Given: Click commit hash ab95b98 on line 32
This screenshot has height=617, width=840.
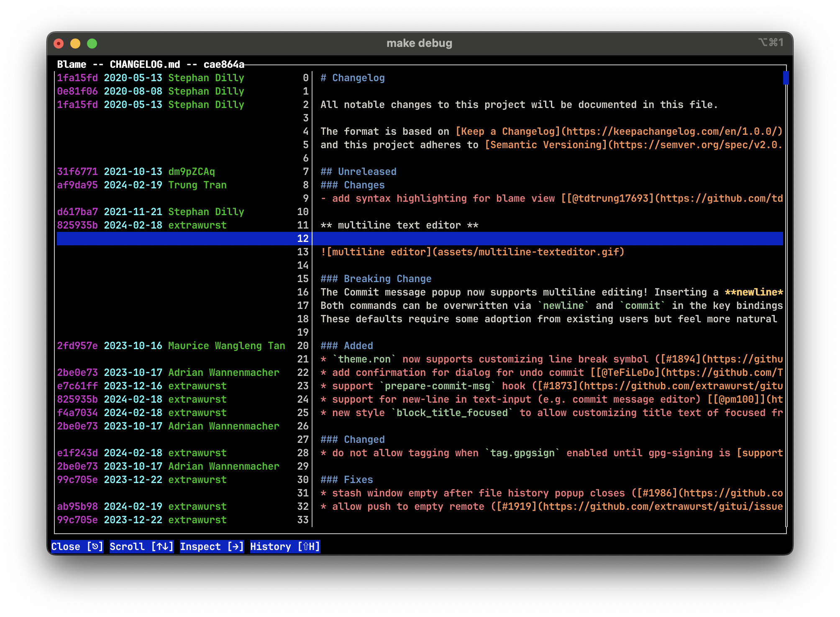Looking at the screenshot, I should coord(77,506).
